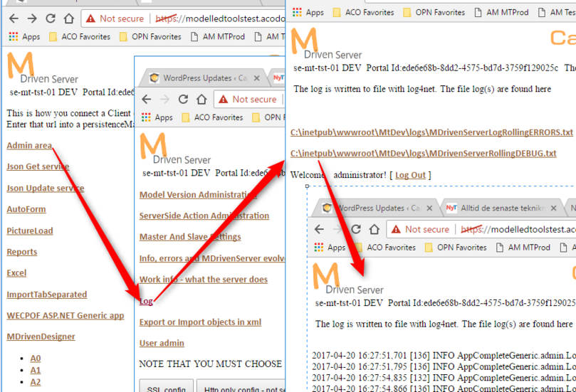Open A2 list link
576x392 pixels.
[x=36, y=382]
